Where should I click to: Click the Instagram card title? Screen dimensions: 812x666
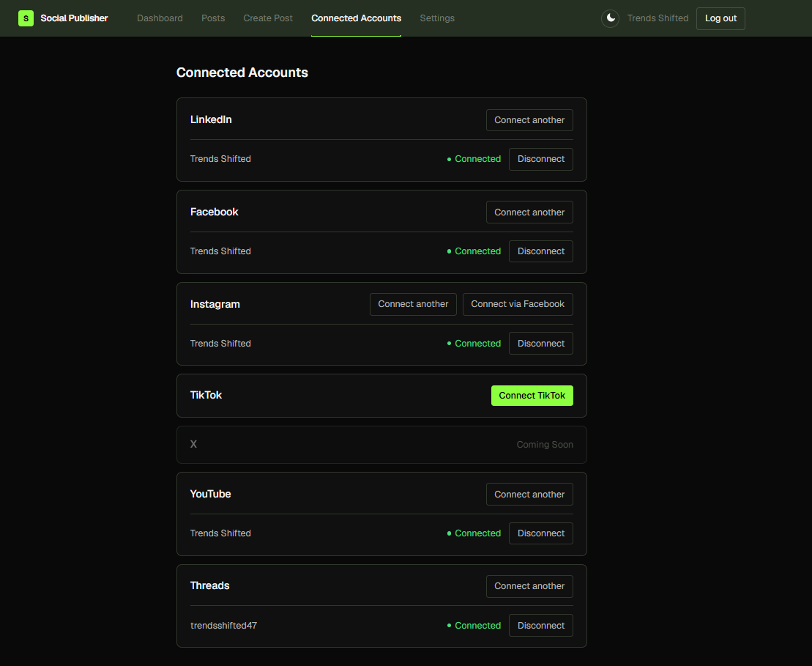pyautogui.click(x=215, y=304)
